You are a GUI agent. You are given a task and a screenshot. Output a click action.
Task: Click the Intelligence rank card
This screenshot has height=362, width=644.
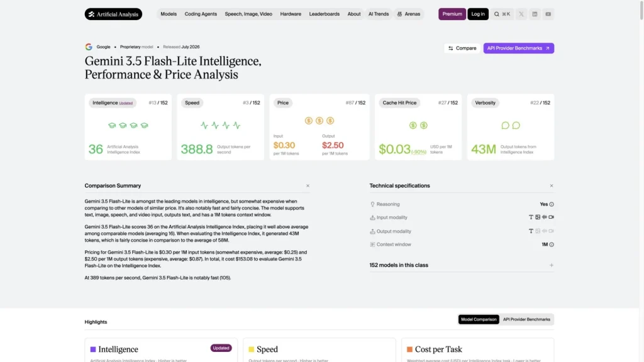[128, 127]
